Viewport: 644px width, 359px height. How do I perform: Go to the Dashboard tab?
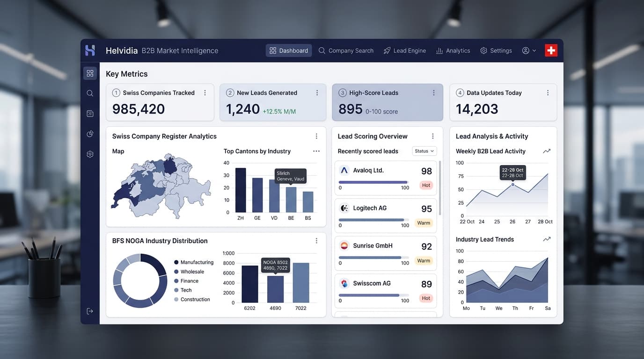click(289, 50)
